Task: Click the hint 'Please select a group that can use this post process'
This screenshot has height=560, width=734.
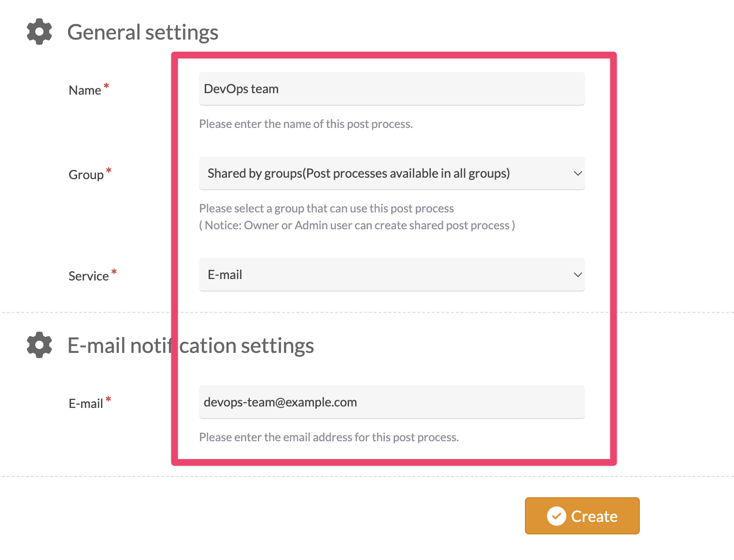Action: point(326,209)
